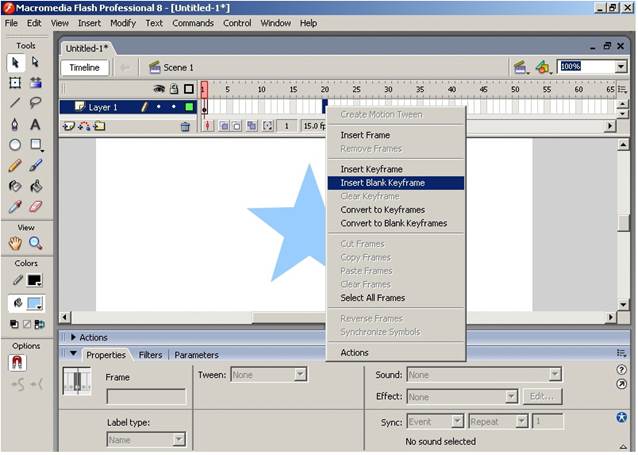
Task: Expand the Actions panel
Action: tap(74, 337)
